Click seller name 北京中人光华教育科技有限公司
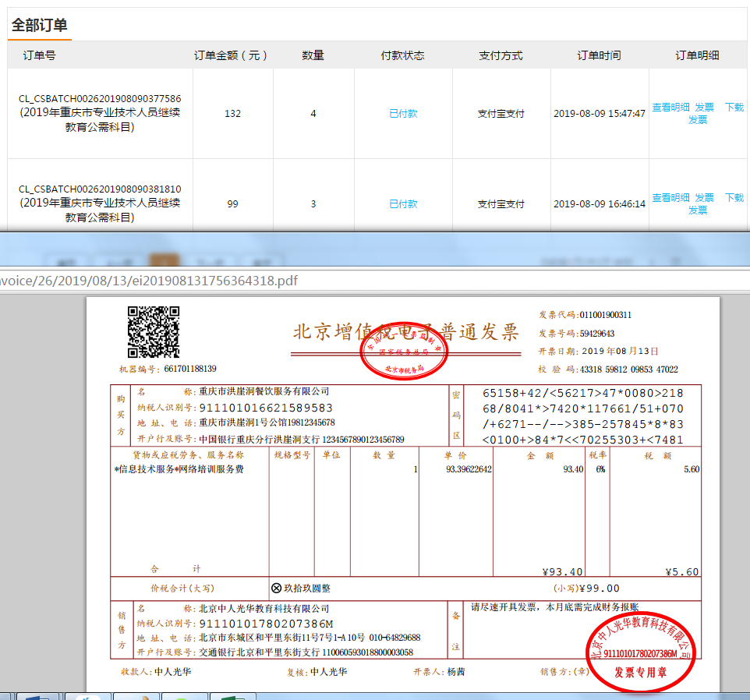The width and height of the screenshot is (750, 700). click(264, 609)
